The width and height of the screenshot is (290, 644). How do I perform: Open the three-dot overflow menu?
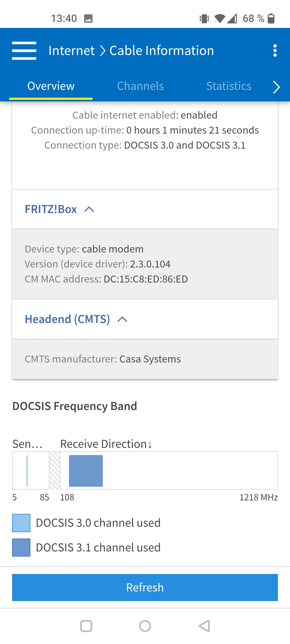[275, 51]
